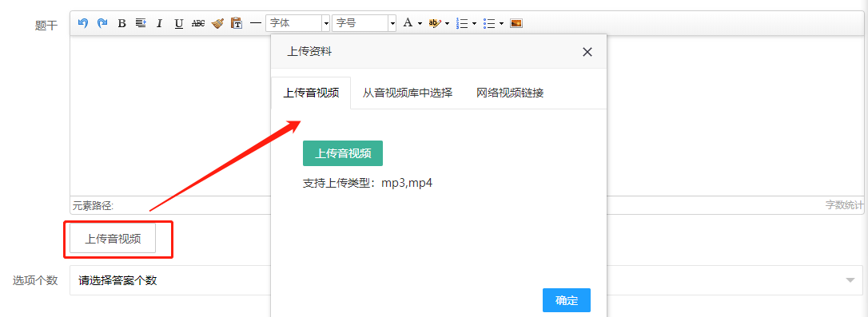
Task: Expand the highlight color arrow
Action: (448, 23)
